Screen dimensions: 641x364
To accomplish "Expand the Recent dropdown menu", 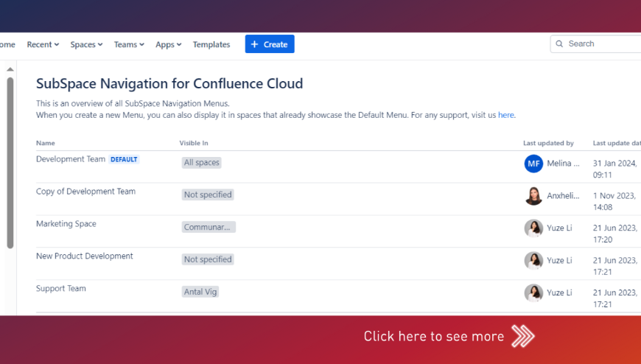I will coord(43,45).
